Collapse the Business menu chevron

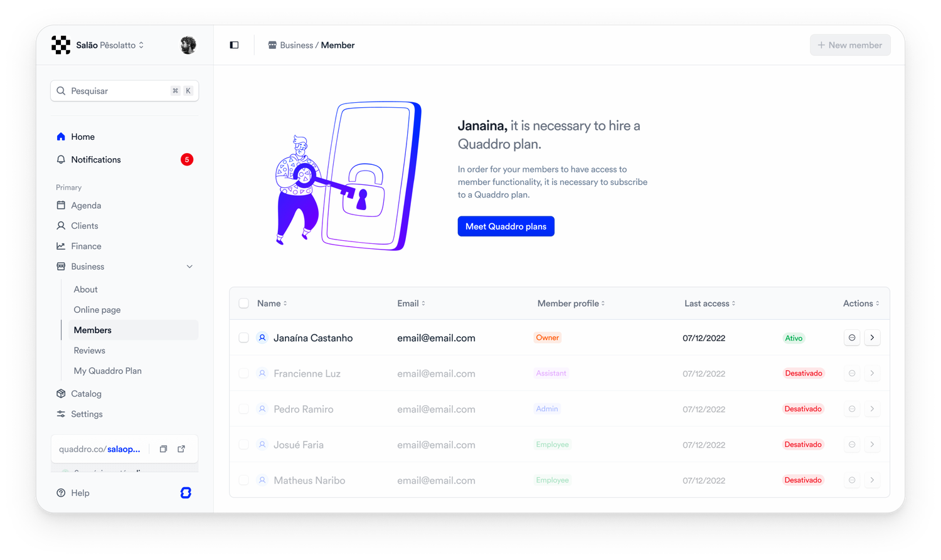(189, 267)
